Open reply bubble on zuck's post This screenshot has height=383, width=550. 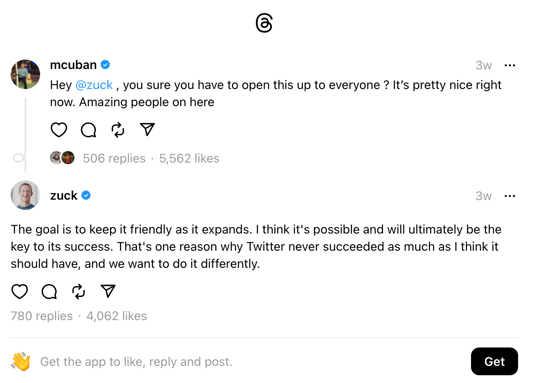click(49, 291)
